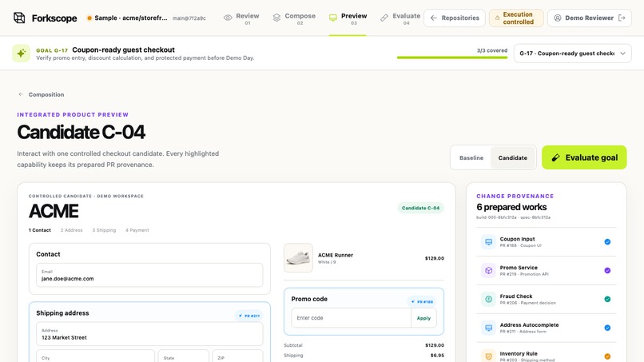This screenshot has width=644, height=362.
Task: Click the Promo Service cube icon
Action: 488,270
